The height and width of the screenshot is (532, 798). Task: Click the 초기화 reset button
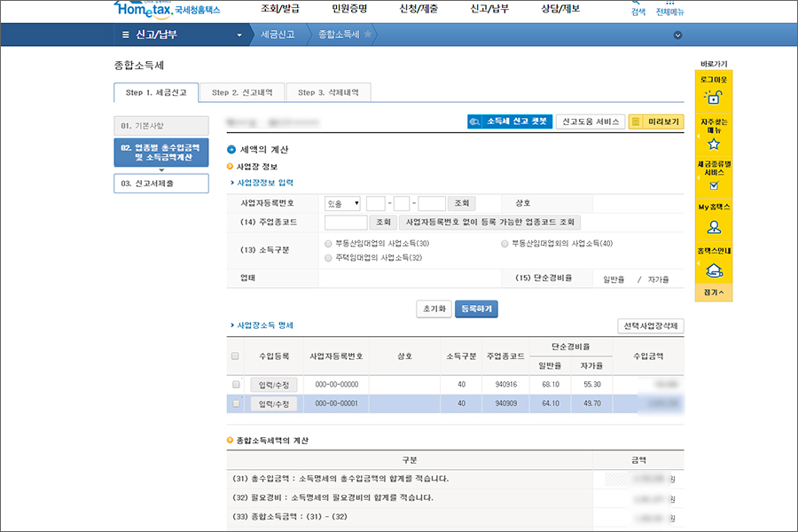click(434, 309)
